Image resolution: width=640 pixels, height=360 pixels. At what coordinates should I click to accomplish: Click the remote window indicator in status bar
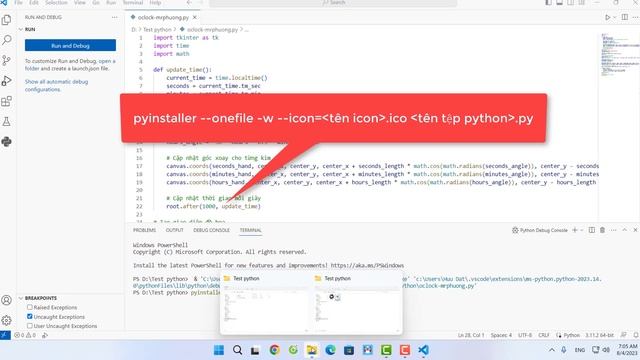pyautogui.click(x=5, y=335)
